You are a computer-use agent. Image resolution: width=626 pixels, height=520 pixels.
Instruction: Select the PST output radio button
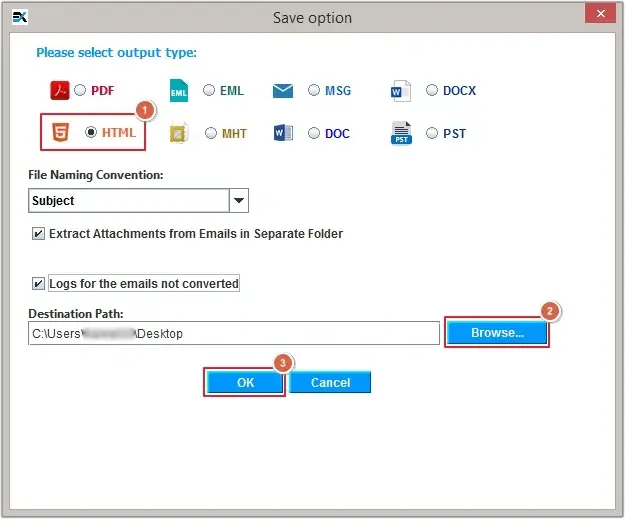432,133
